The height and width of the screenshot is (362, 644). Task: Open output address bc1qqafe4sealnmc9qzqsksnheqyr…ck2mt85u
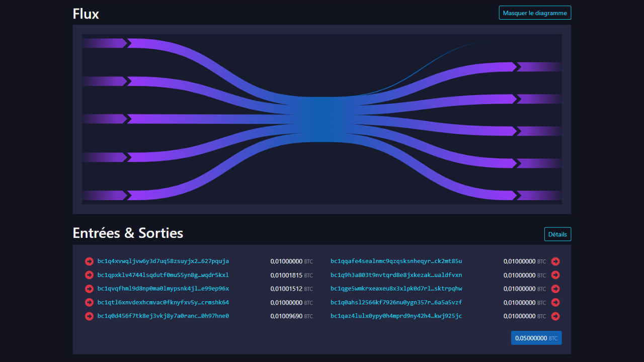click(396, 261)
